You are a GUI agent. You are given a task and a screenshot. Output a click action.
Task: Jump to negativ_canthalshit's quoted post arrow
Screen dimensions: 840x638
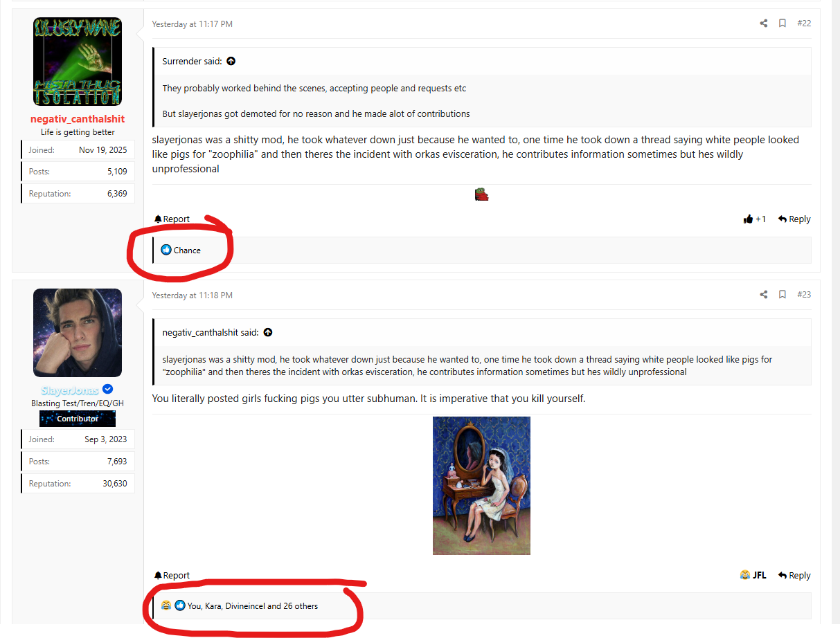point(268,332)
